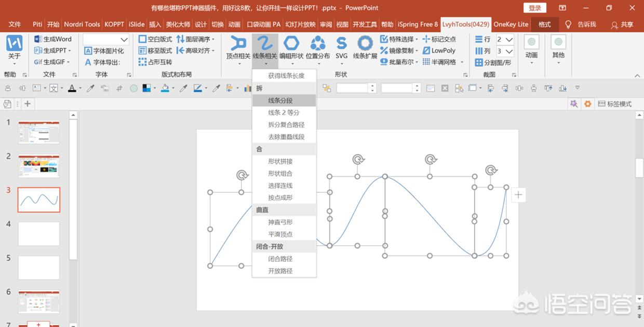Open the 顶点相关 tool

237,50
